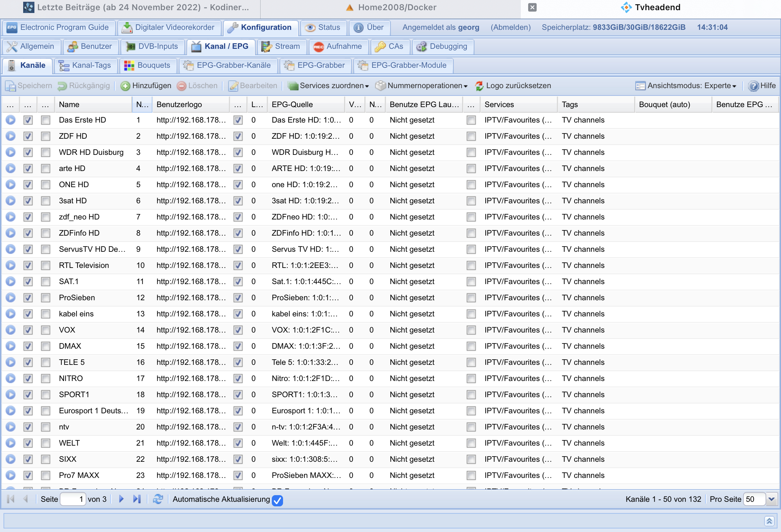Open Digitaler Videorekorder tab

click(x=169, y=27)
